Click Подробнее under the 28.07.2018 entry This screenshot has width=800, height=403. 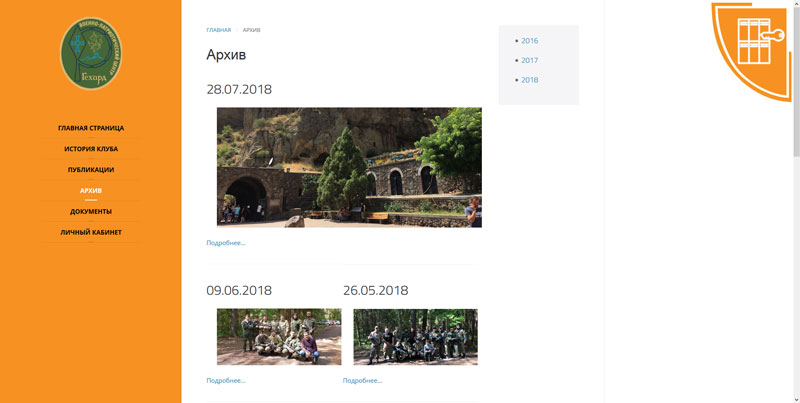(x=226, y=243)
